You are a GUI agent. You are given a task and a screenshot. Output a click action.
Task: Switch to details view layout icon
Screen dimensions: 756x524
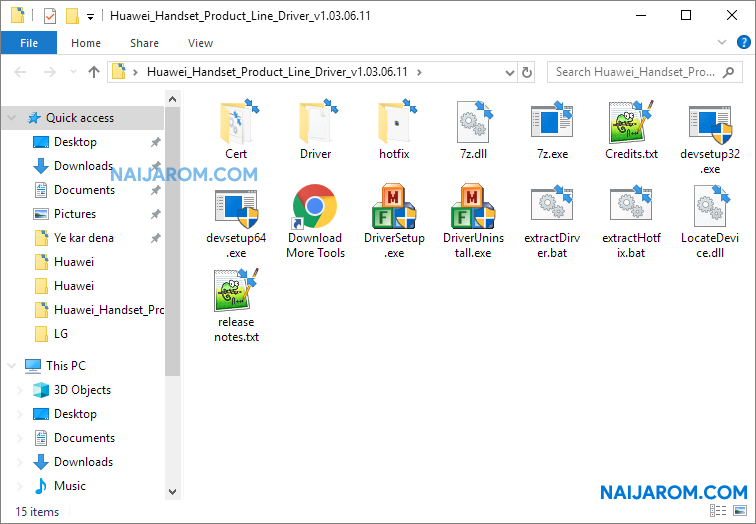[x=718, y=511]
